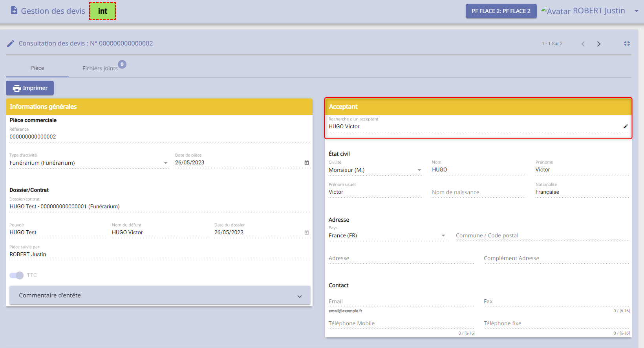
Task: Click the Téléphone fixe field
Action: [556, 323]
